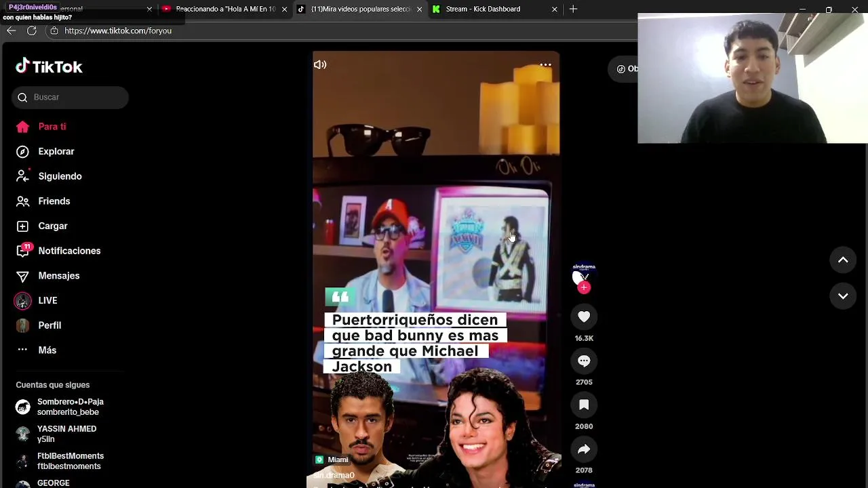This screenshot has width=868, height=488.
Task: Switch to the Reaccionando YouTube tab
Action: 225,9
